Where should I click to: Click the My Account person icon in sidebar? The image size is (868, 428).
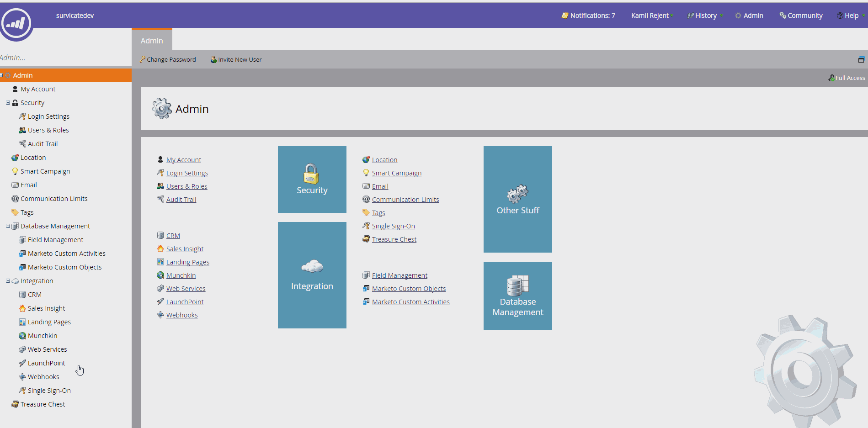tap(15, 89)
